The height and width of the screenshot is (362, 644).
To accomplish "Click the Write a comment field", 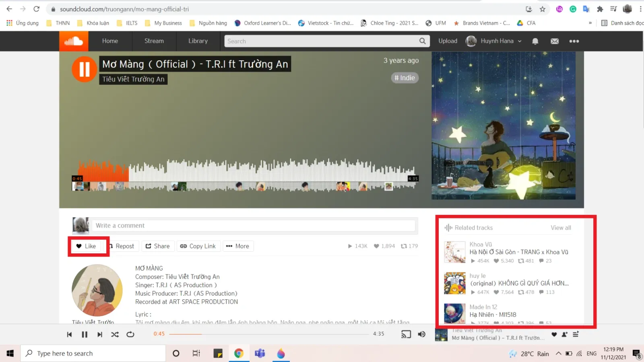I will click(x=254, y=226).
